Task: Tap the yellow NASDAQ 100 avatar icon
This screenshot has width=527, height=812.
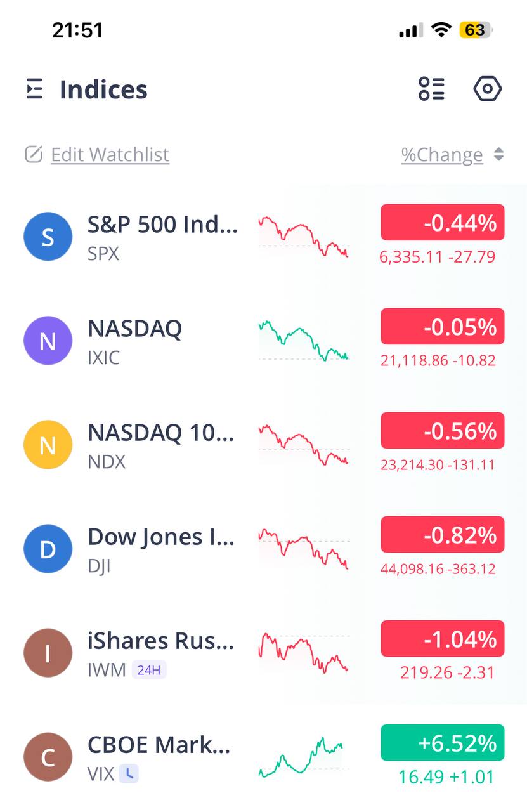Action: pyautogui.click(x=48, y=445)
